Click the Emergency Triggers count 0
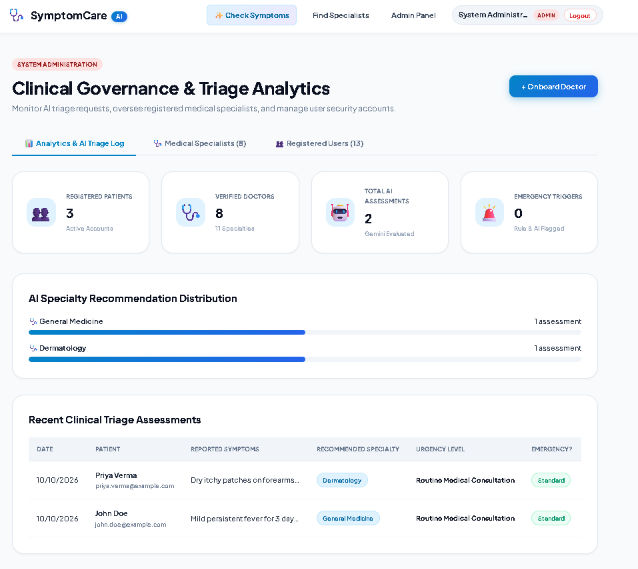638x569 pixels. [518, 213]
